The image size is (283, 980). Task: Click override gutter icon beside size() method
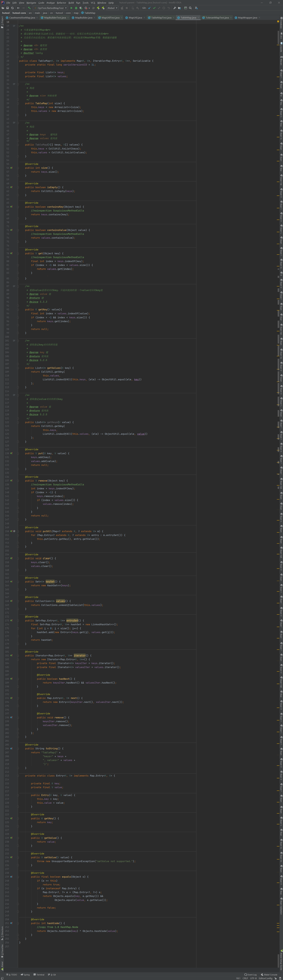pos(11,168)
